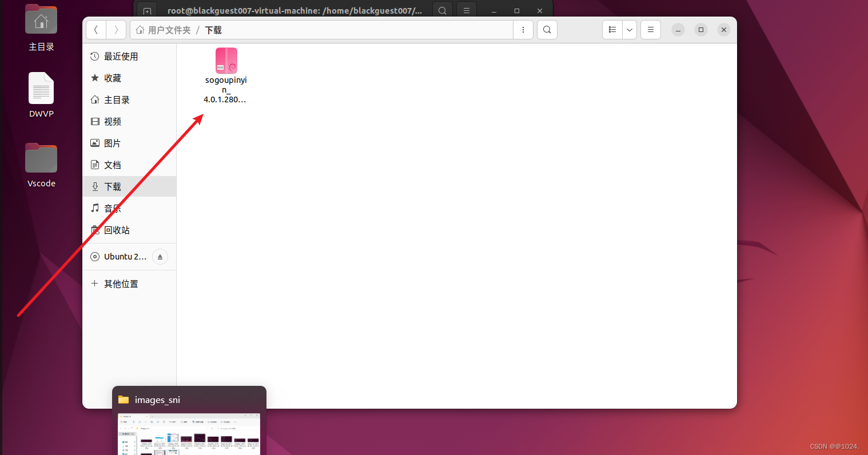The height and width of the screenshot is (455, 868).
Task: Open 文档 folder in the sidebar
Action: 129,165
